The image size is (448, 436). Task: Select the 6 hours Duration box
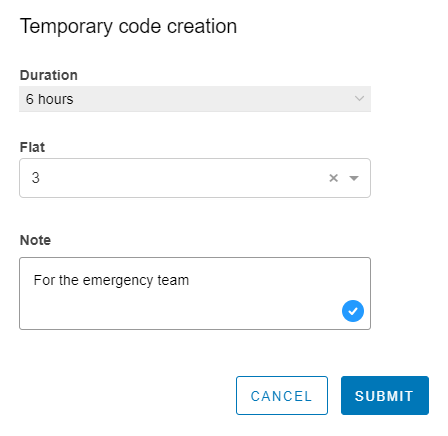195,99
